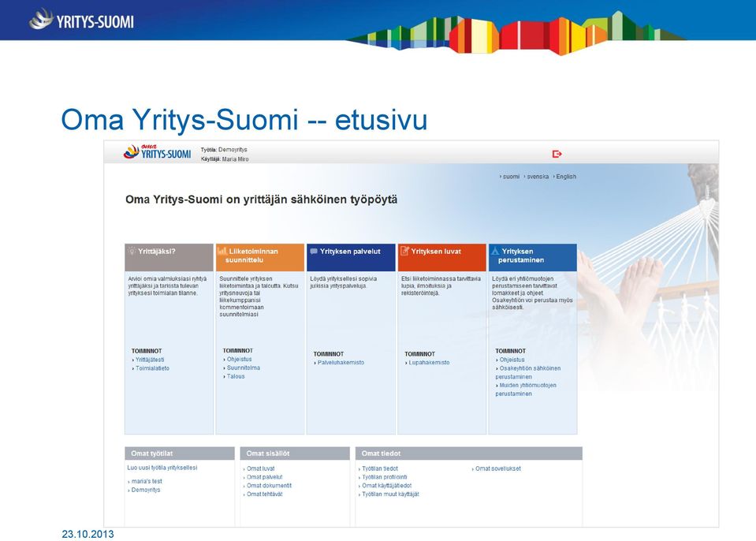Click the Työtila: Demoyritys text

pos(224,150)
